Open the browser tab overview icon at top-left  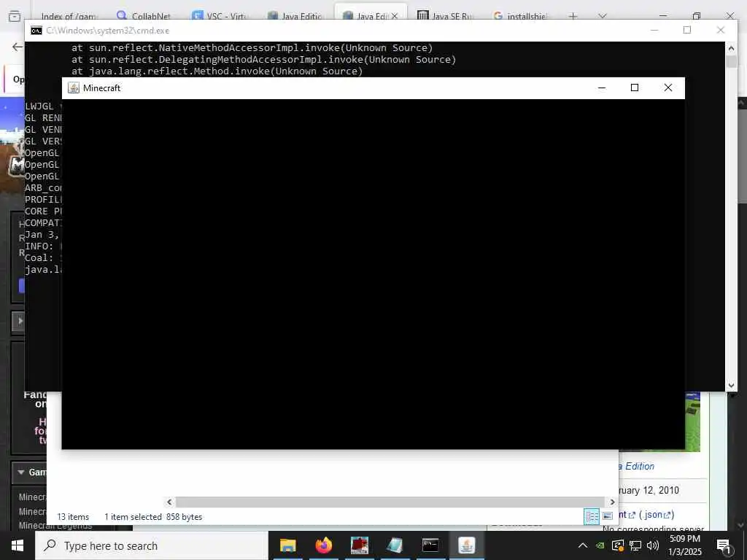click(x=15, y=16)
